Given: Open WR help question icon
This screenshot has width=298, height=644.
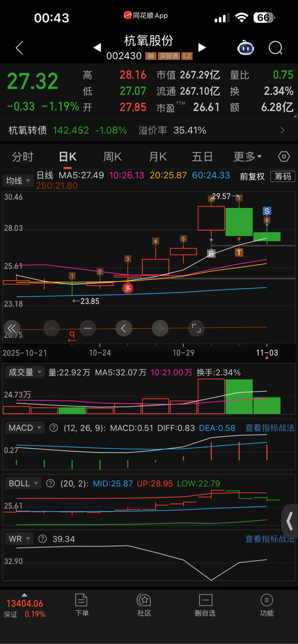Looking at the screenshot, I should [x=43, y=539].
